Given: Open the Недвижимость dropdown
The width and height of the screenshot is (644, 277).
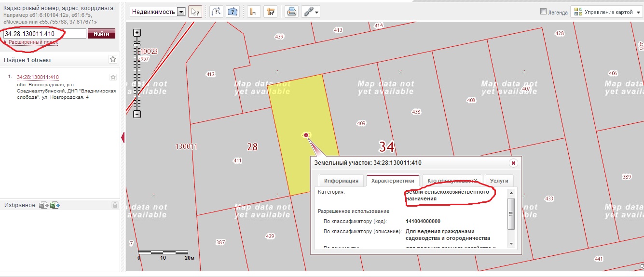Looking at the screenshot, I should (158, 12).
